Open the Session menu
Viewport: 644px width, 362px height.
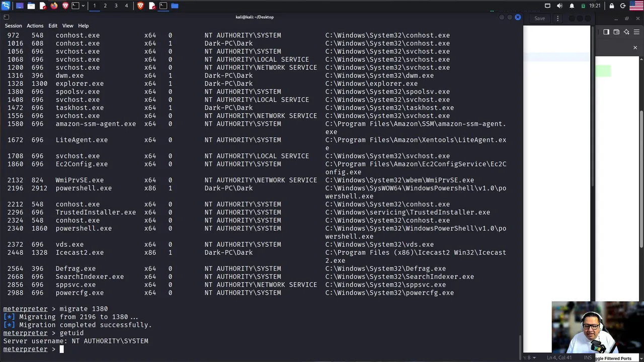[x=14, y=26]
